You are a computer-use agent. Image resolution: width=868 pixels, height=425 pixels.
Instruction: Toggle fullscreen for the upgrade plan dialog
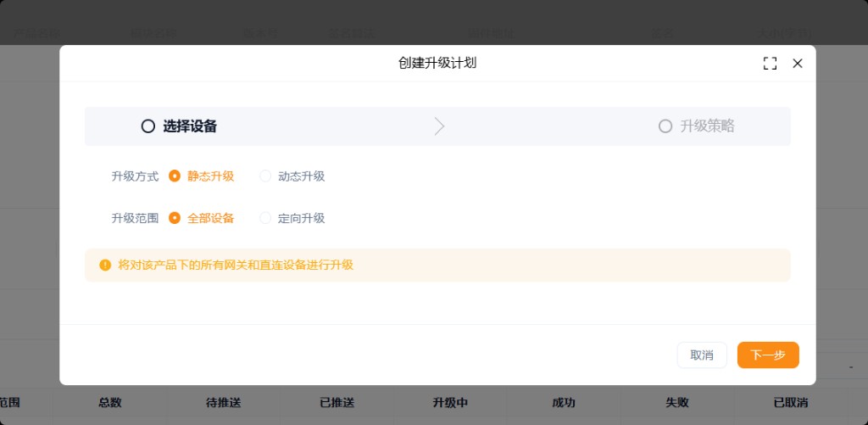tap(770, 63)
